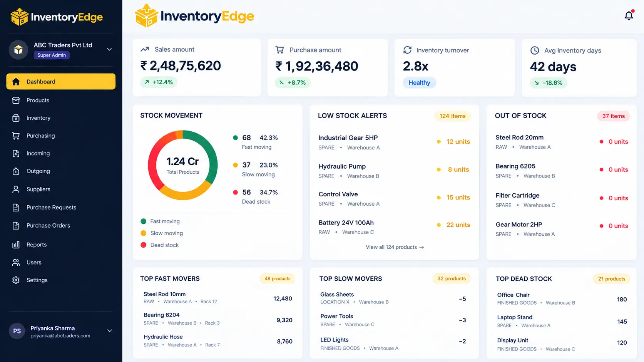Screen dimensions: 644x362
Task: Click the ABC Traders company avatar
Action: click(x=18, y=50)
